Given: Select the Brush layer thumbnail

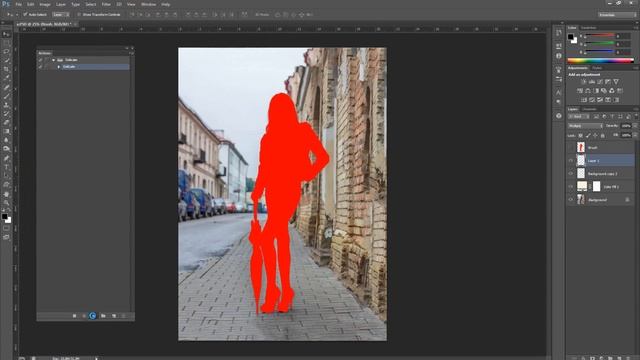Looking at the screenshot, I should pyautogui.click(x=581, y=147).
